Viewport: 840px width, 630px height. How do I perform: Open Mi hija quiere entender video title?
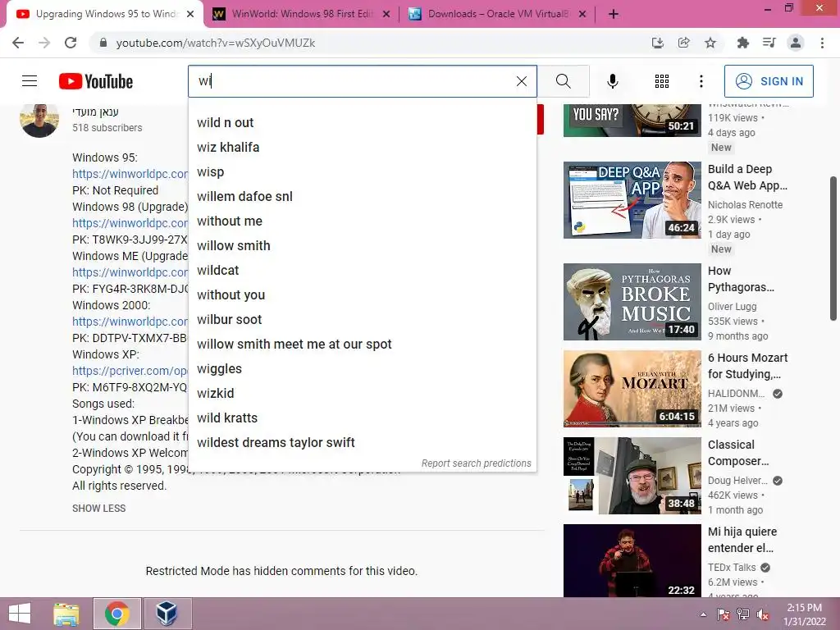coord(742,540)
